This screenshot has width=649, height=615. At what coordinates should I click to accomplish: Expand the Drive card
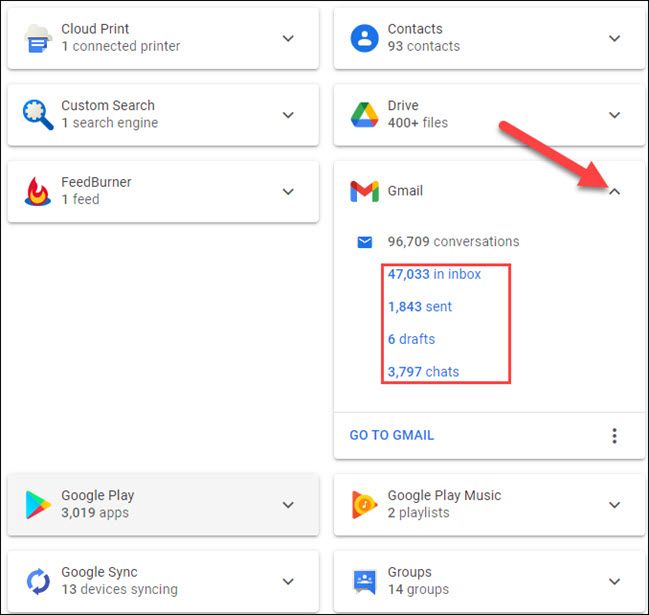[614, 115]
